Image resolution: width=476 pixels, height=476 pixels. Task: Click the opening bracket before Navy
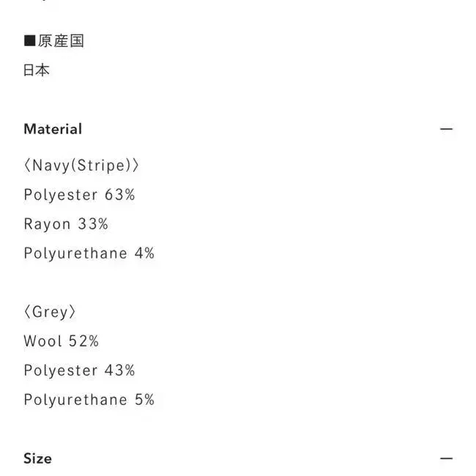point(27,166)
